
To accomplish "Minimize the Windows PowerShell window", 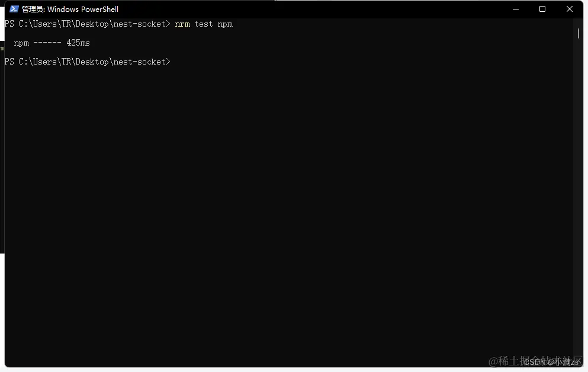I will click(516, 9).
